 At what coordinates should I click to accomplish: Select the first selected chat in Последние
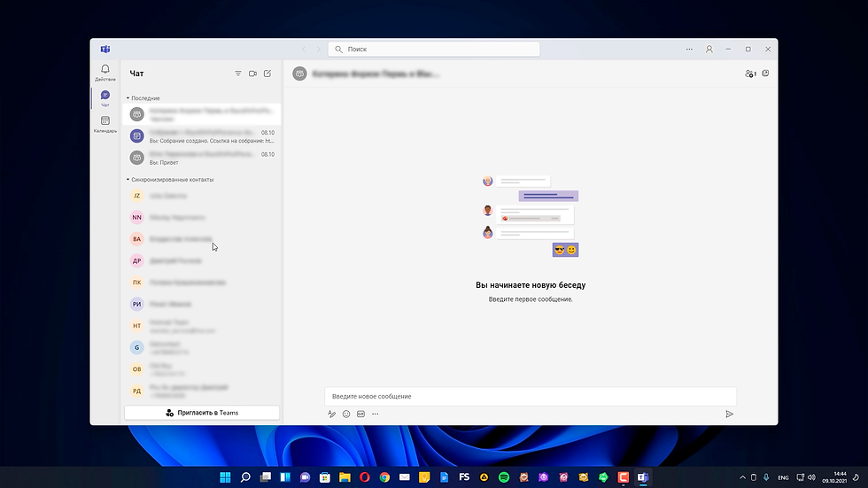(x=202, y=114)
